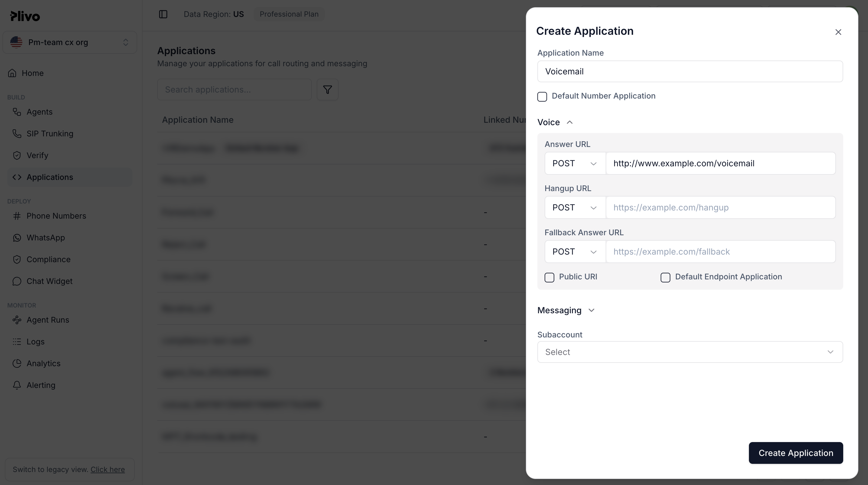Click the filter funnel icon
868x485 pixels.
(327, 90)
